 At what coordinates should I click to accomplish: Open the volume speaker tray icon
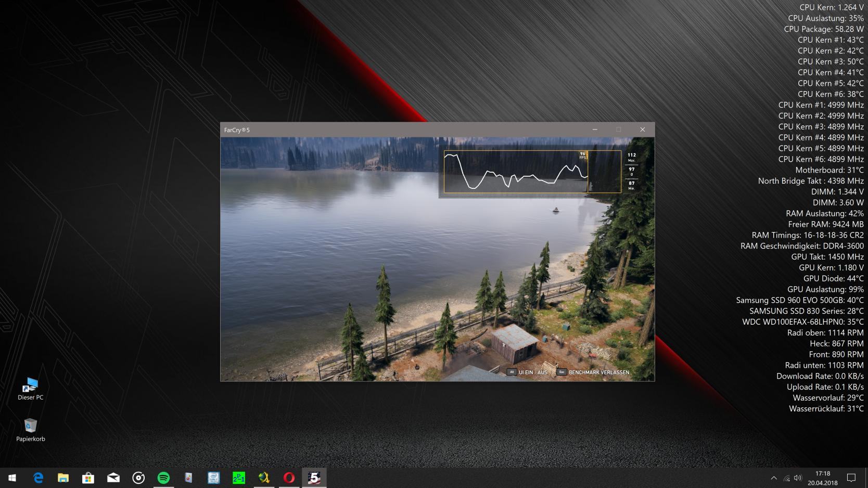pyautogui.click(x=798, y=478)
